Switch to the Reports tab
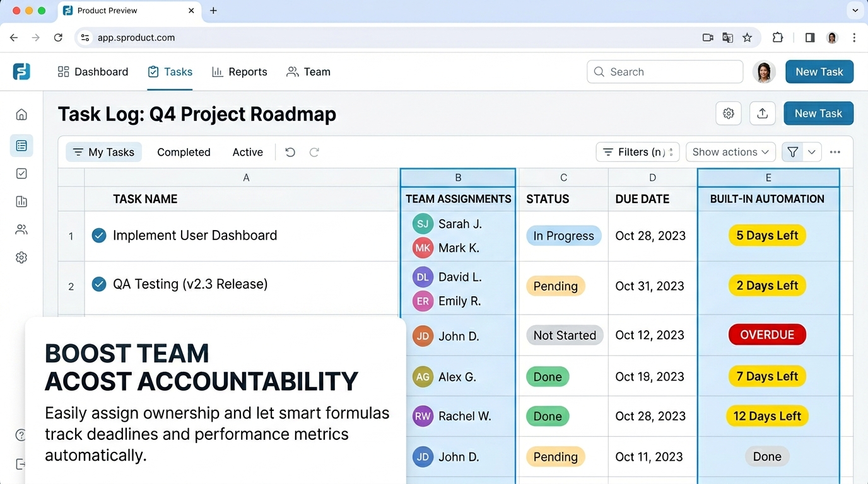868x484 pixels. (240, 72)
